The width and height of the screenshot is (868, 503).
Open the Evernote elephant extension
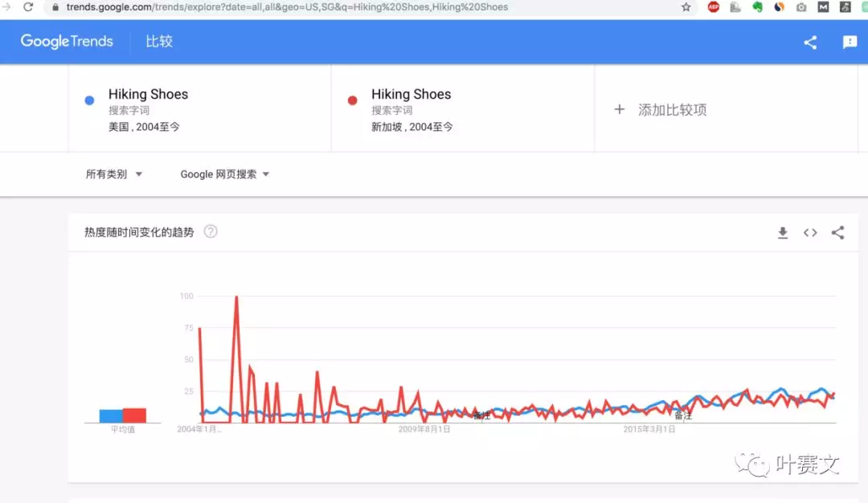757,7
